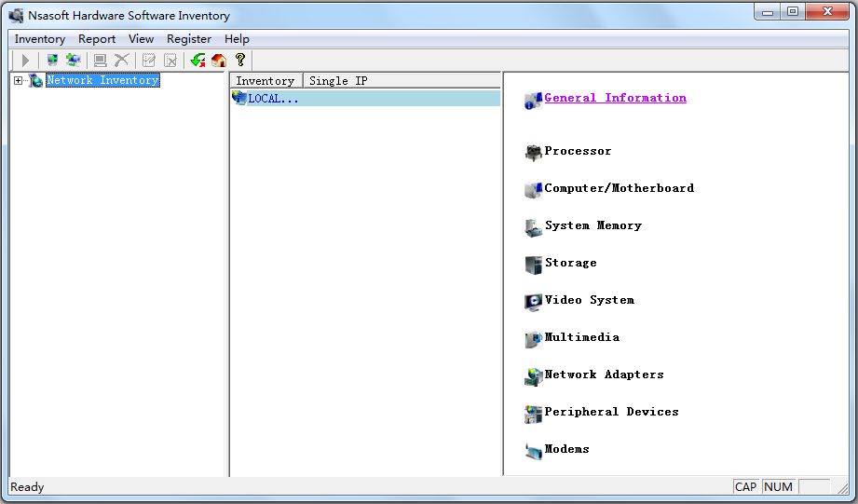
Task: Click the application icon in the title bar
Action: tap(17, 15)
